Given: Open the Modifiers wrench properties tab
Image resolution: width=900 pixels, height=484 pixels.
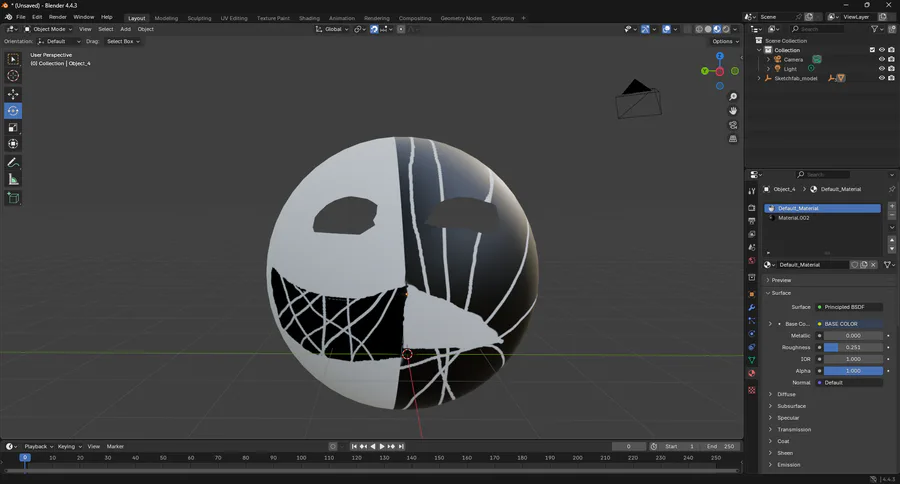Looking at the screenshot, I should (752, 307).
